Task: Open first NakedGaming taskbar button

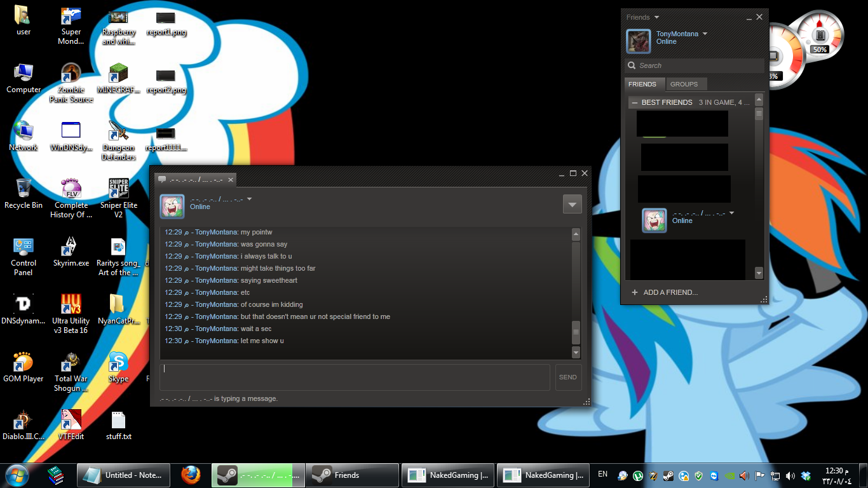Action: [449, 475]
